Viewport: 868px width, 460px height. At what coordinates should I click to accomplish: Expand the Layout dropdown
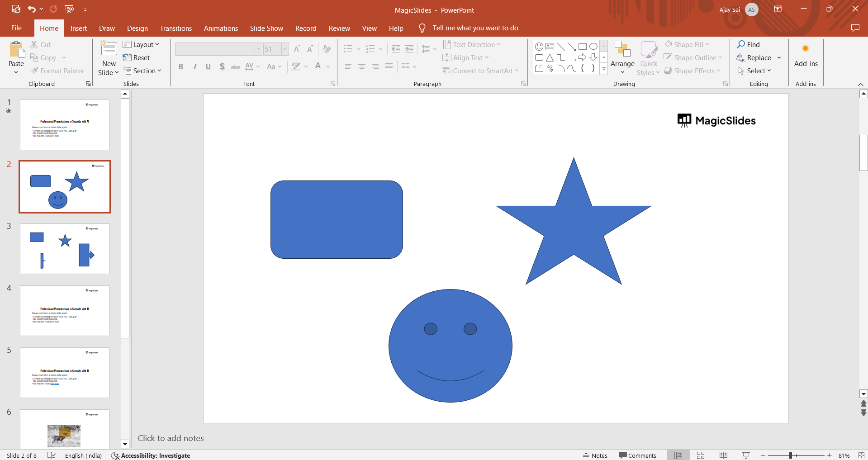click(x=141, y=44)
